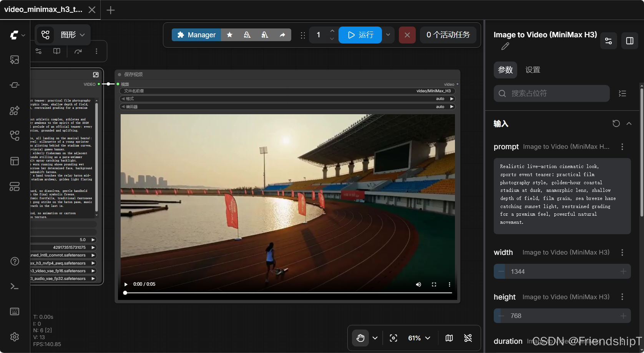Toggle the console terminal panel
Viewport: 644px width, 353px height.
15,286
